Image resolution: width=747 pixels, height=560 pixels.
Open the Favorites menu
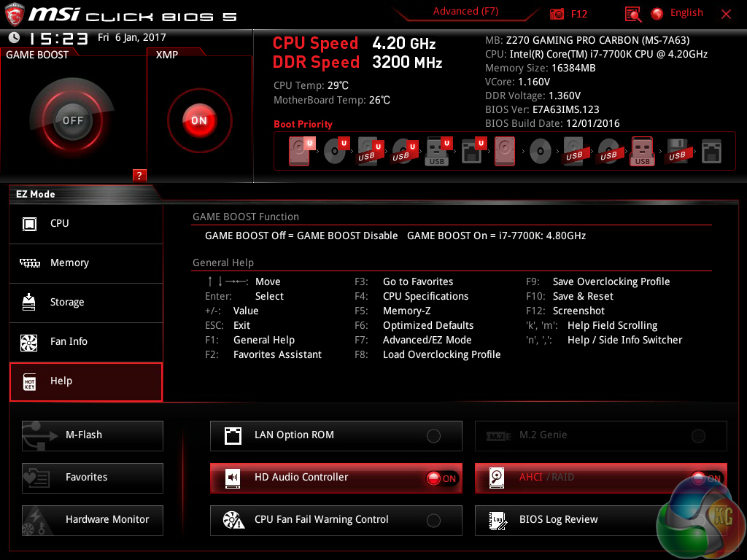tap(93, 478)
